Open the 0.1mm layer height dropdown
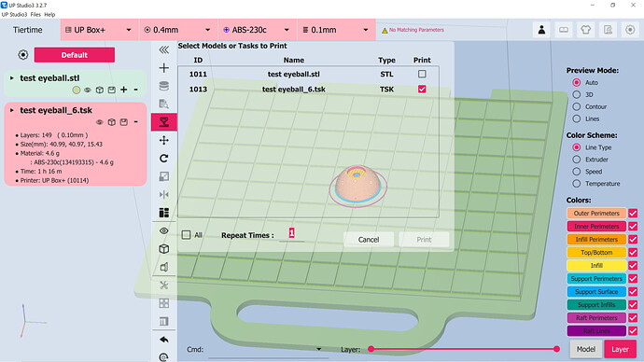 pos(336,30)
